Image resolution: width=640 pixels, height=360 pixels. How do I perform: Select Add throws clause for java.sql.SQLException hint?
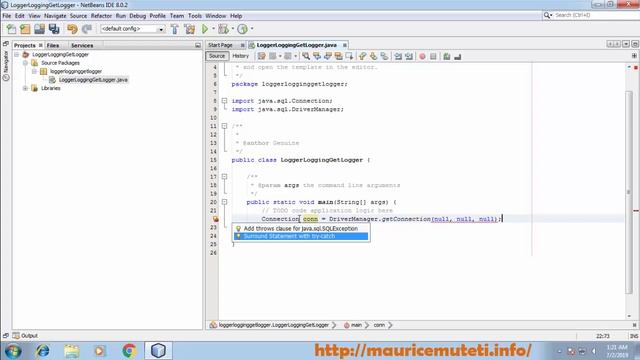301,229
